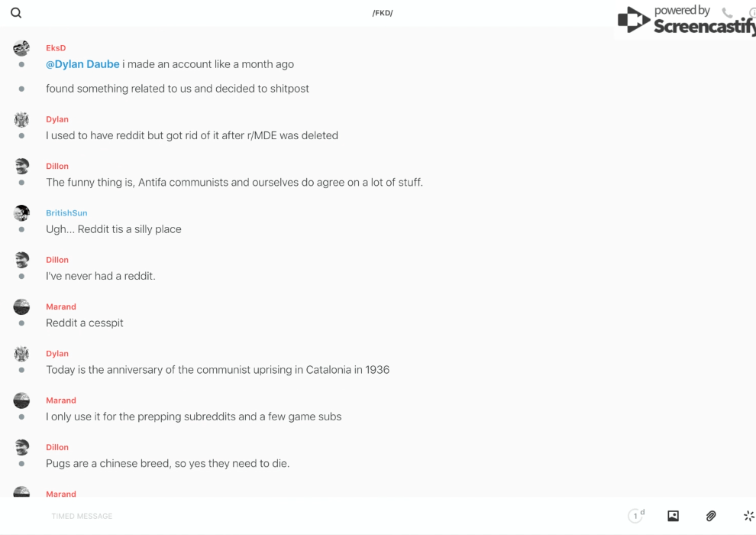Click the burst icon at bottom right
This screenshot has width=756, height=535.
click(748, 516)
